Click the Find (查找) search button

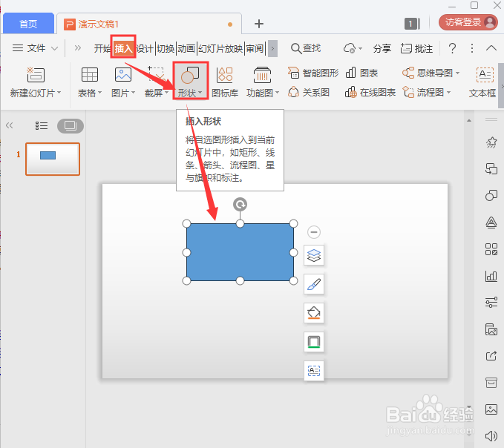pyautogui.click(x=306, y=48)
